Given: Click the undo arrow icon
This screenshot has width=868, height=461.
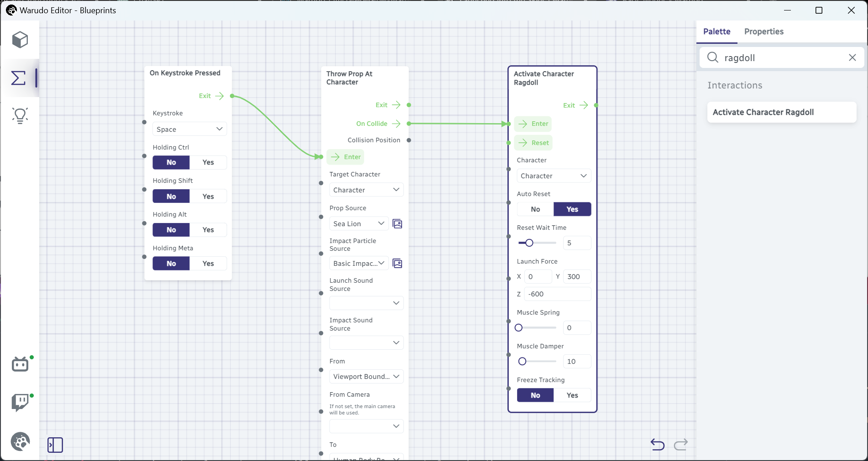Looking at the screenshot, I should pyautogui.click(x=657, y=444).
